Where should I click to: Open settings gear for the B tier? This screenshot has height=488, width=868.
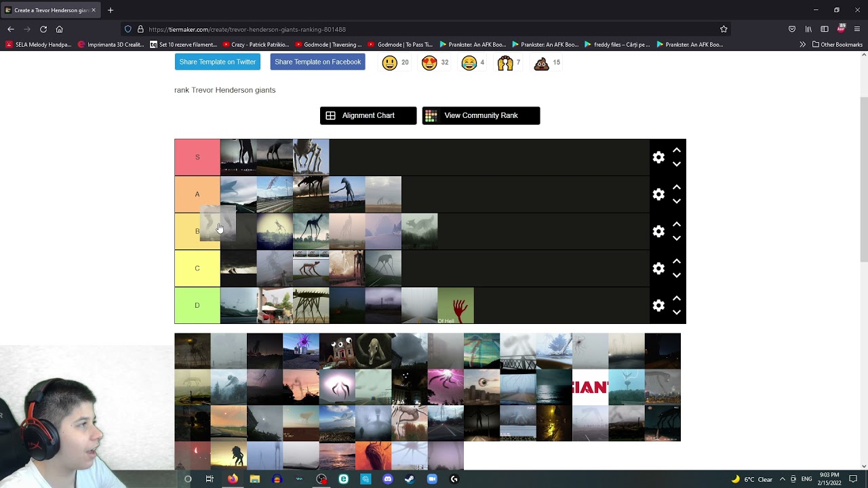click(658, 231)
